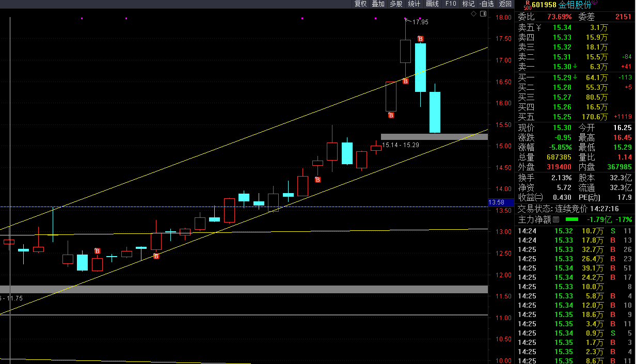Viewport: 636px width, 364px height.
Task: Click the latest cyan candle near 15.30
Action: click(x=435, y=112)
